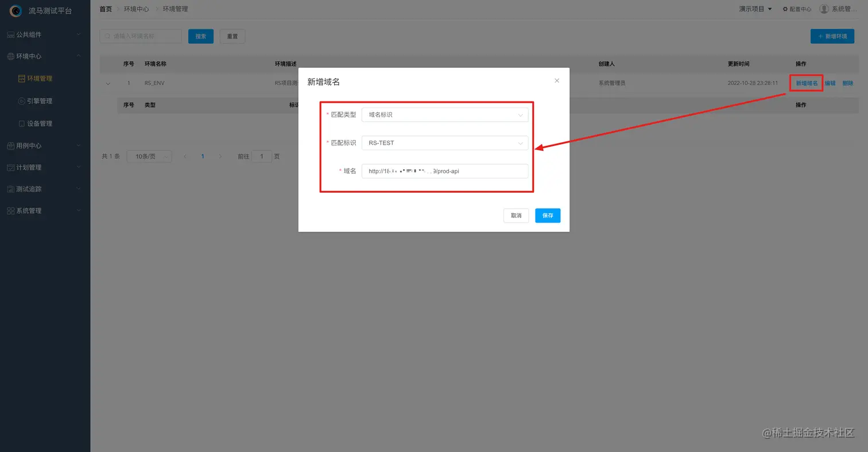The width and height of the screenshot is (868, 452).
Task: Click the 更新时间 column header
Action: 738,64
